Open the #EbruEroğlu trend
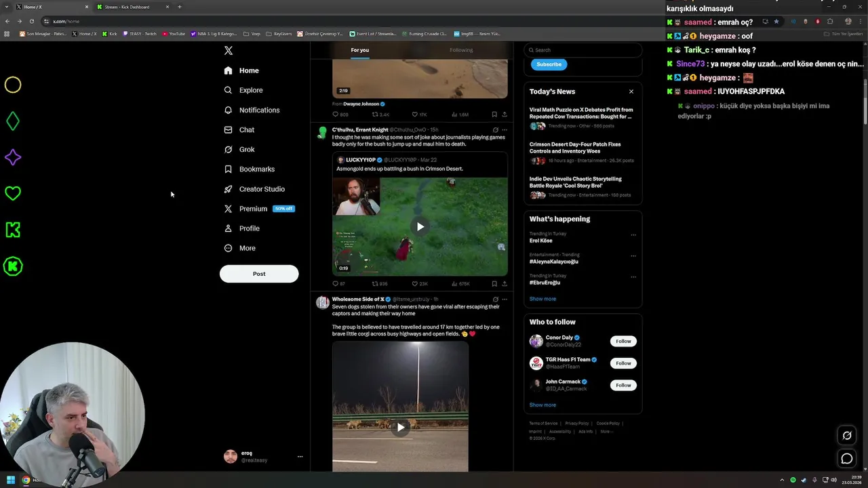Viewport: 868px width, 488px height. pos(545,283)
